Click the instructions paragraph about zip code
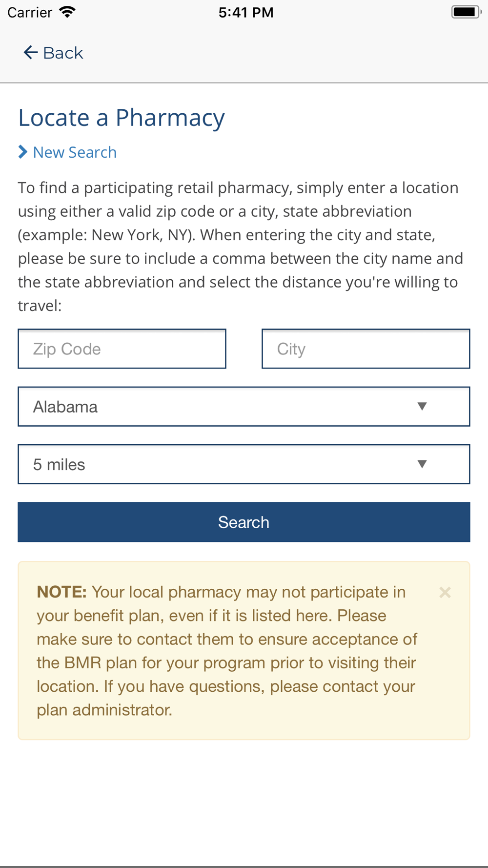This screenshot has width=488, height=868. pyautogui.click(x=240, y=247)
